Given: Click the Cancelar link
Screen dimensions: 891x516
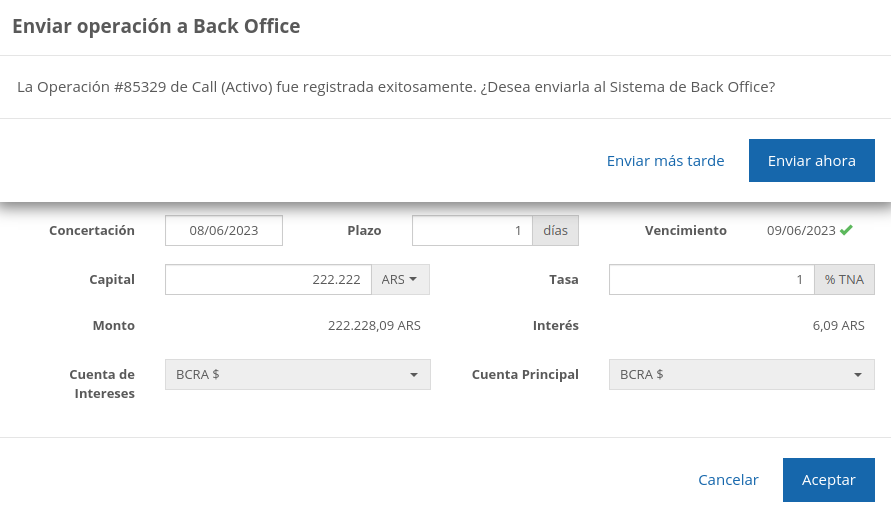Looking at the screenshot, I should [x=728, y=480].
